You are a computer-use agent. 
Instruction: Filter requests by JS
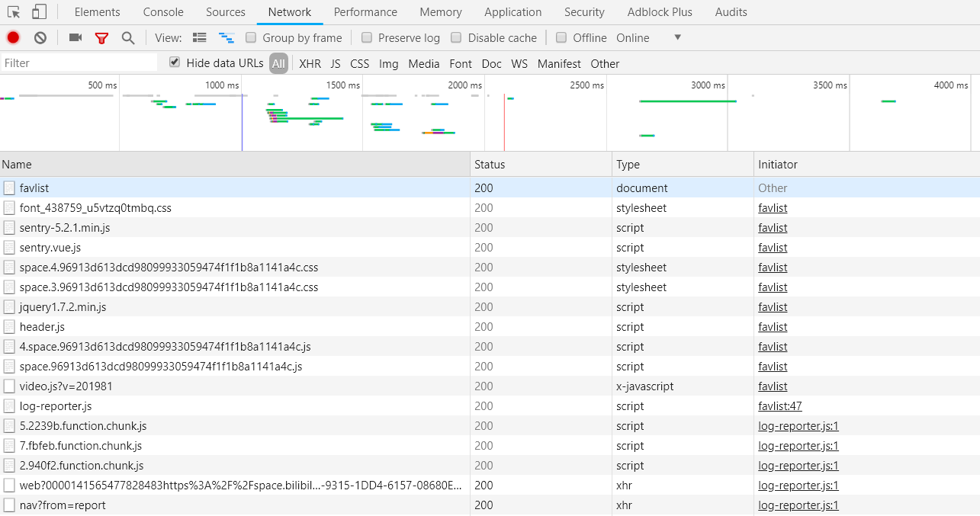336,64
